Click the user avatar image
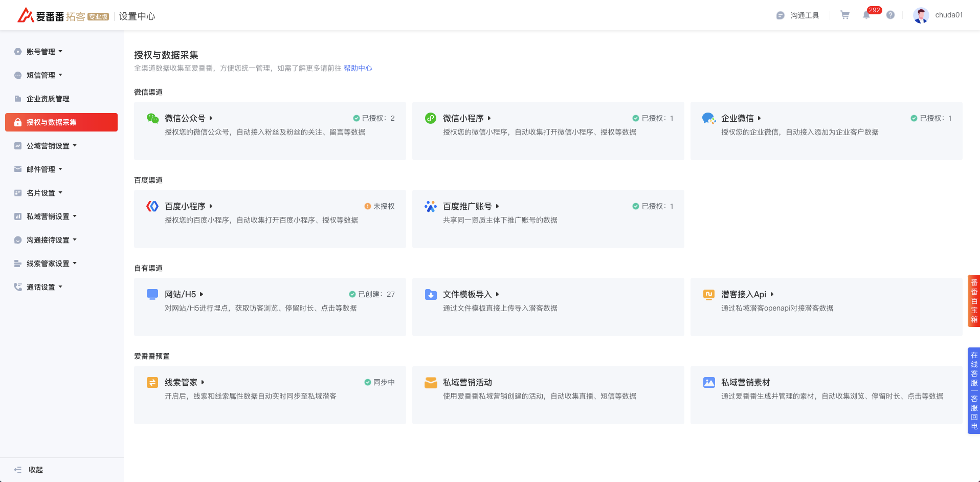The width and height of the screenshot is (980, 482). [x=921, y=15]
